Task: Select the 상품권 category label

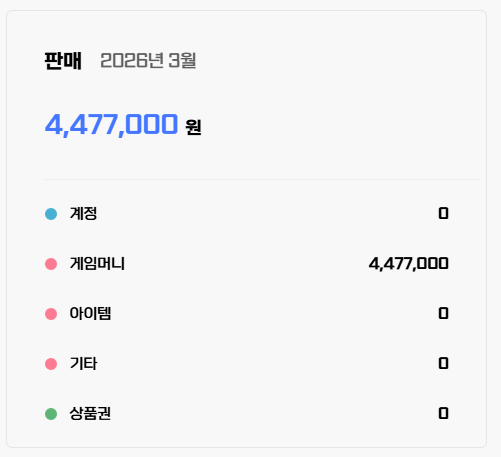Action: (90, 413)
